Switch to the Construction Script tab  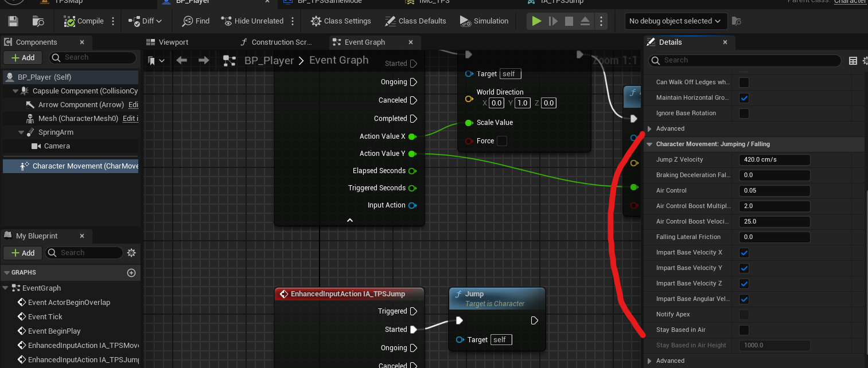coord(275,42)
